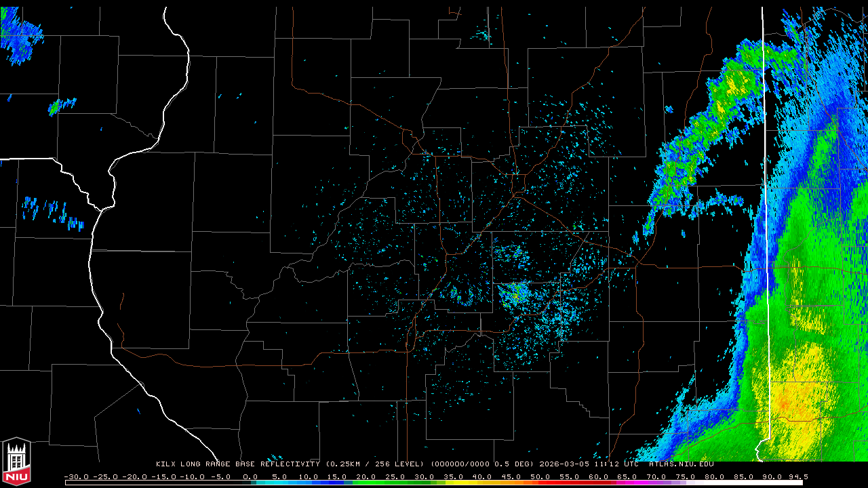This screenshot has width=868, height=488.
Task: Click the small green echo cluster near map center
Action: tap(515, 293)
